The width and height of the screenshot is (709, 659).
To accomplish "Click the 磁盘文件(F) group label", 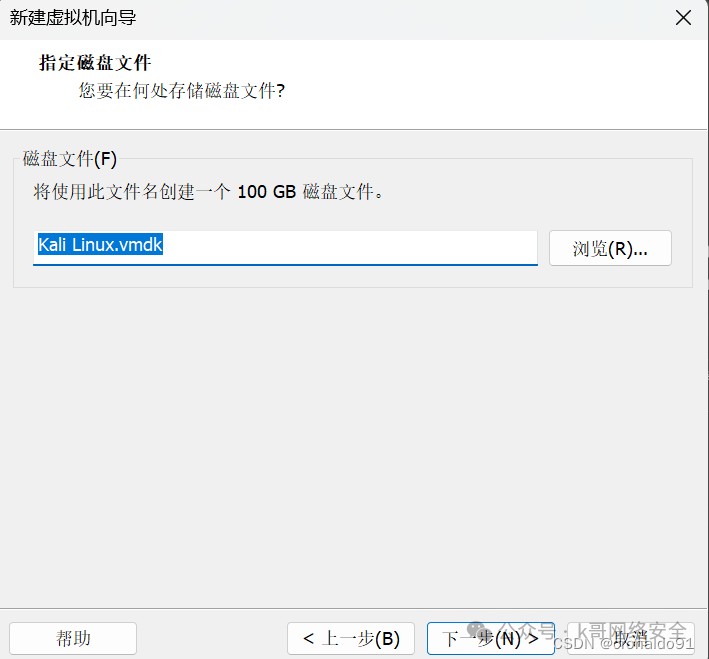I will click(69, 159).
